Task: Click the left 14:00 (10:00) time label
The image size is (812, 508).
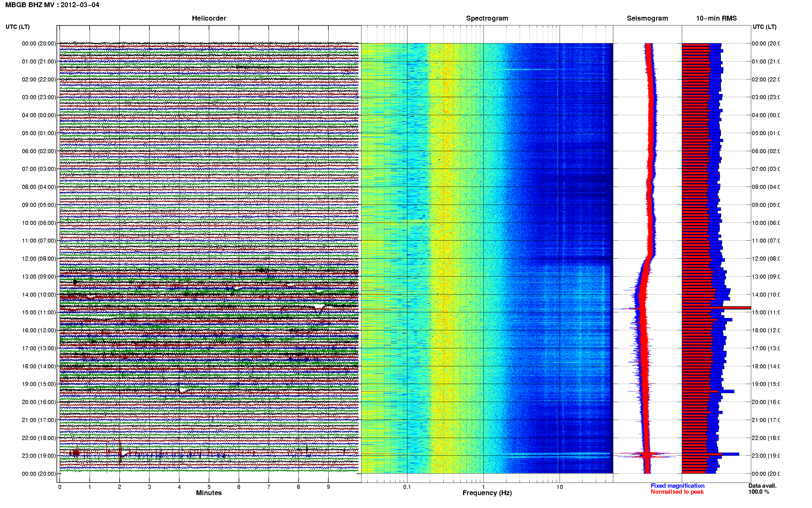Action: (39, 295)
